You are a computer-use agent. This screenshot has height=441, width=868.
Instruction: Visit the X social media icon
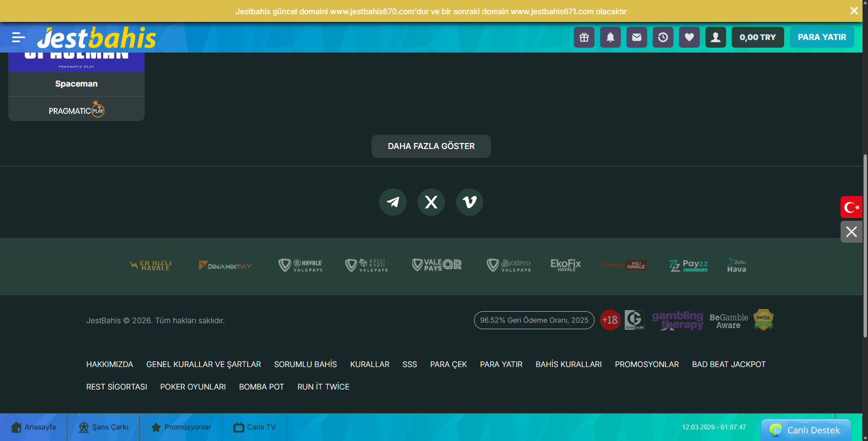[431, 202]
